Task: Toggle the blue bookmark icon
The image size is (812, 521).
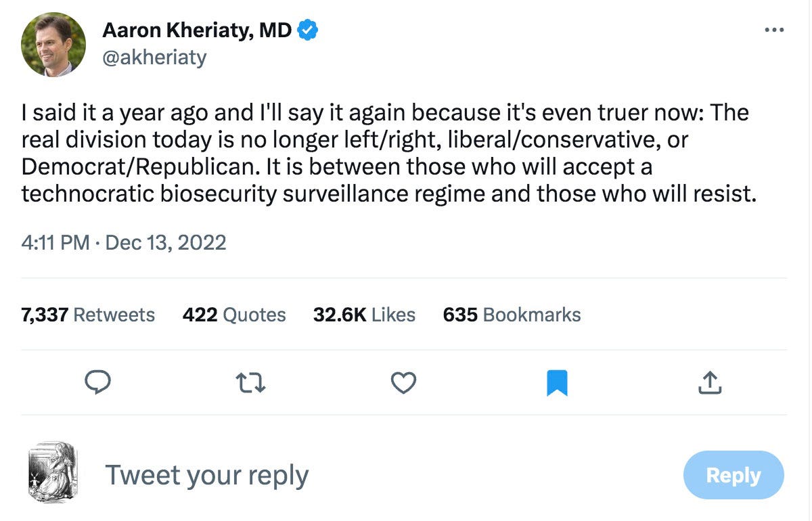Action: [x=557, y=383]
